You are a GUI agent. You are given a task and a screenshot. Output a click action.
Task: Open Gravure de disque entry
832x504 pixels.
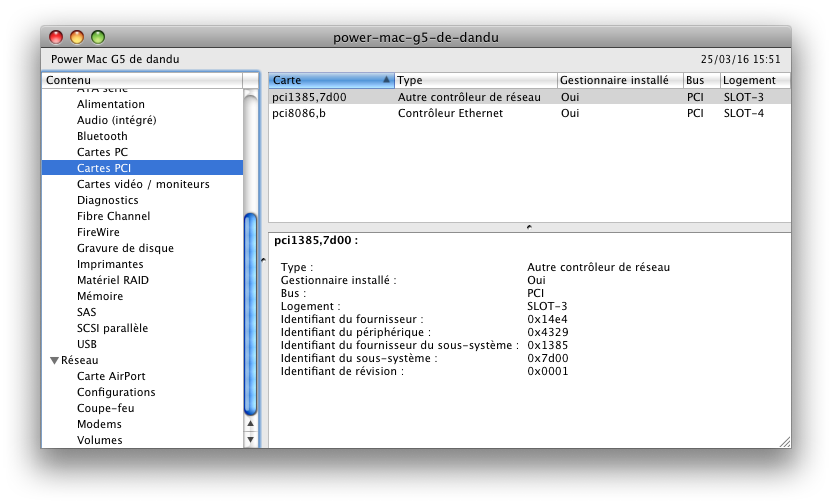coord(125,248)
